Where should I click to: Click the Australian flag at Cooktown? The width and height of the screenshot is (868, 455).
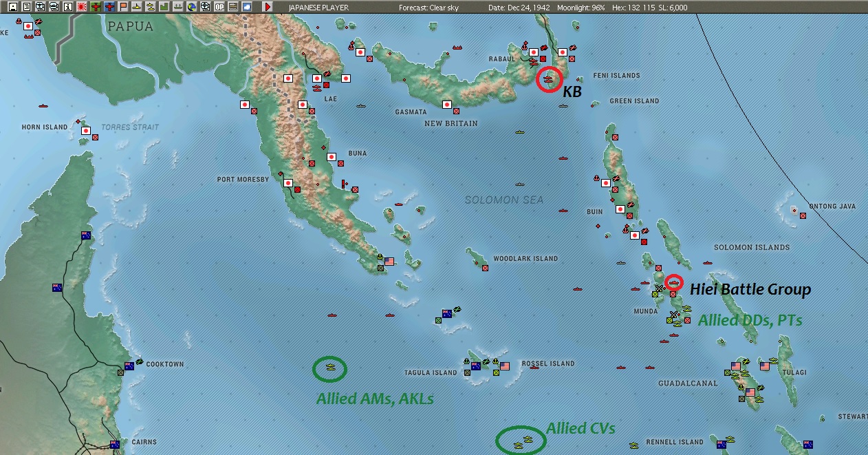(129, 366)
